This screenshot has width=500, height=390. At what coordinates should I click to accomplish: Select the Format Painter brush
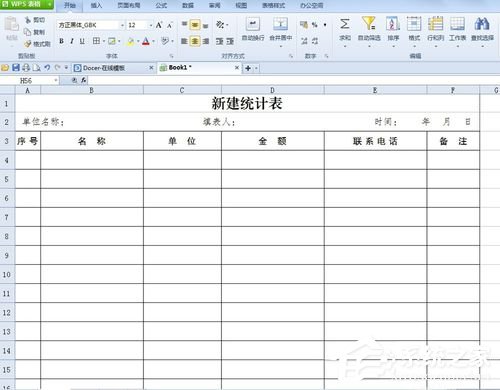(x=28, y=44)
